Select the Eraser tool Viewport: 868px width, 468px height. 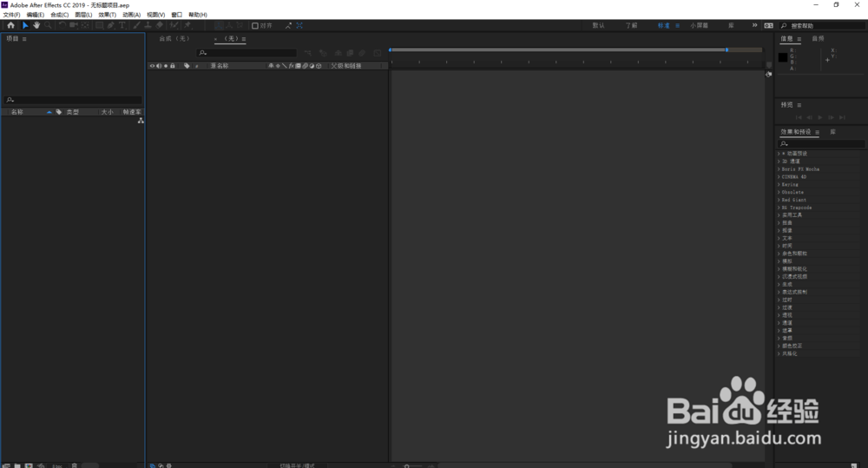point(160,25)
